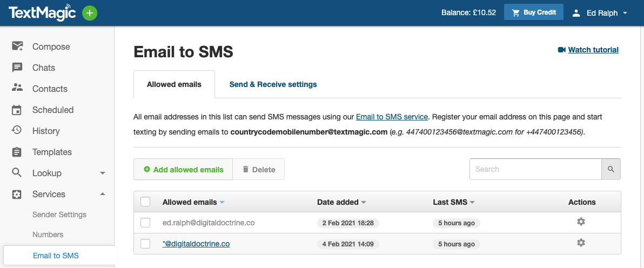Switch to Send & Receive settings tab
This screenshot has height=268, width=644.
[x=273, y=84]
